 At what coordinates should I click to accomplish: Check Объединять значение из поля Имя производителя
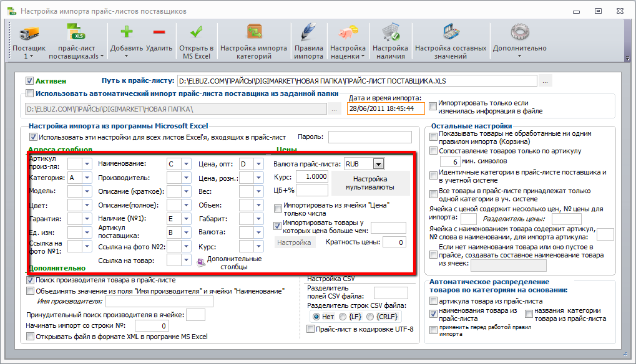click(30, 290)
